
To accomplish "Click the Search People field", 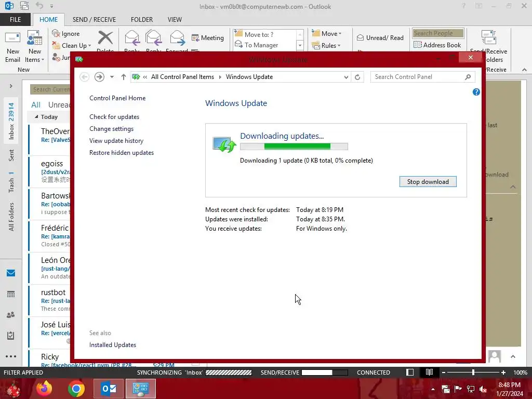I will [x=438, y=33].
